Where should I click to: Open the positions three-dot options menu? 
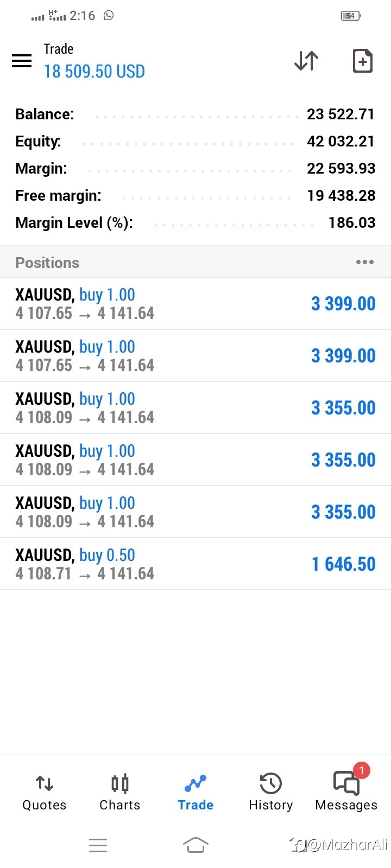tap(364, 263)
